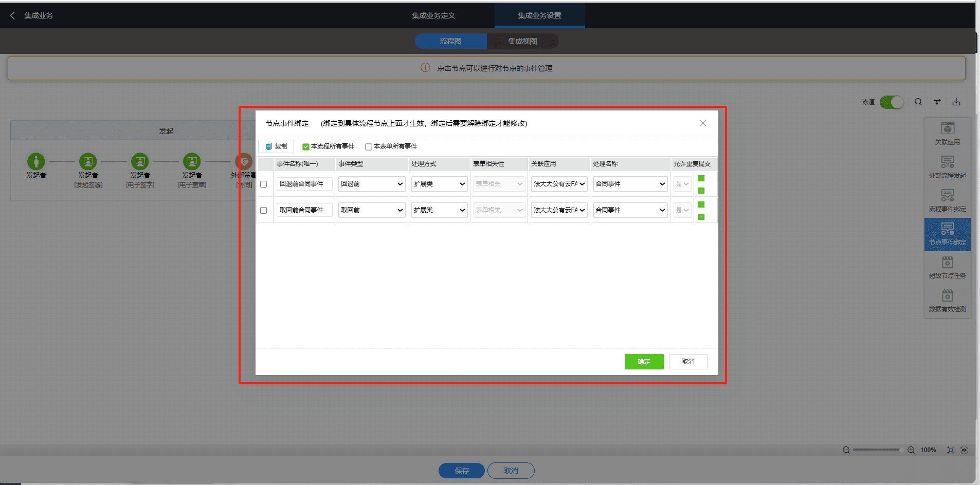Open 处理名称 dropdown in 回退前合同事件 row
The width and height of the screenshot is (980, 485).
[x=630, y=184]
